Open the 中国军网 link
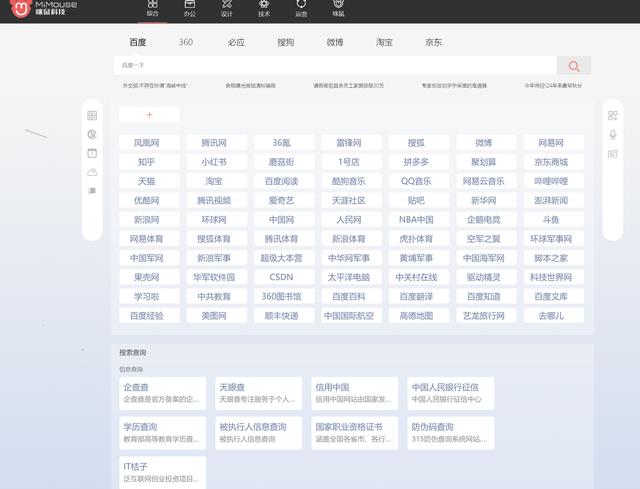Screen dimensions: 640x489 point(149,258)
